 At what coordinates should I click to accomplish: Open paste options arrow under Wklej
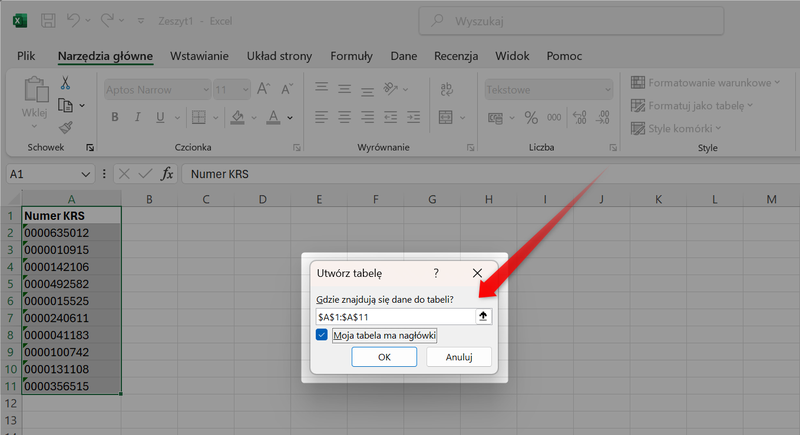tap(34, 126)
